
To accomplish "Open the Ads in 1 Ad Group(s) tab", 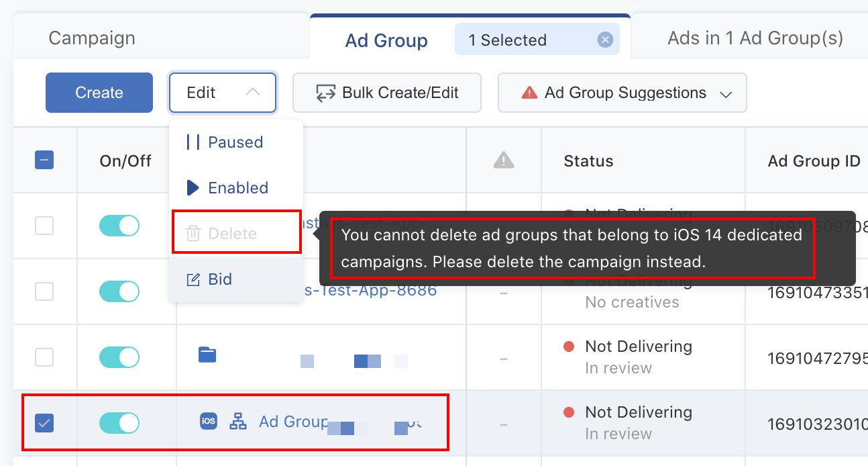I will tap(755, 38).
